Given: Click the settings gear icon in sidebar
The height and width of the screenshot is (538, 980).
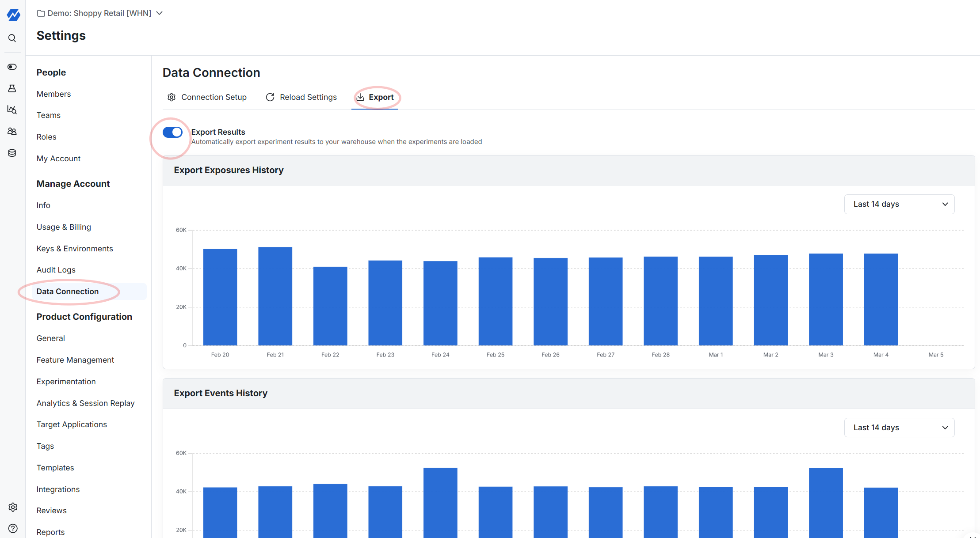Looking at the screenshot, I should [13, 507].
